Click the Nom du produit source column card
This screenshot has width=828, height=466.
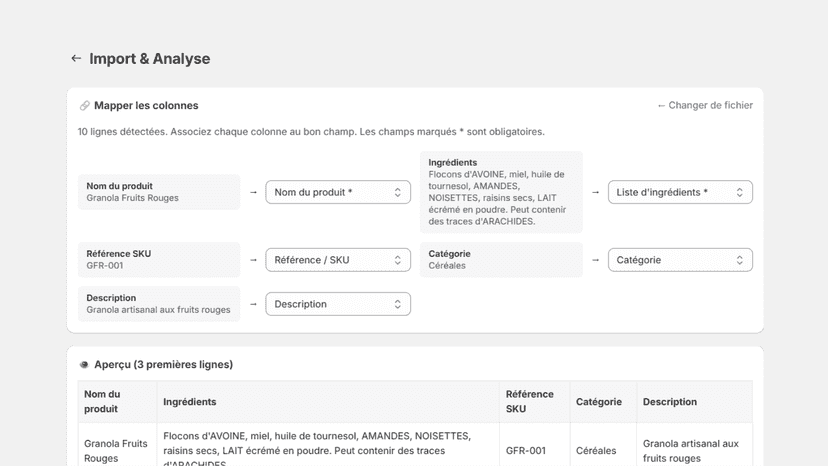tap(159, 192)
